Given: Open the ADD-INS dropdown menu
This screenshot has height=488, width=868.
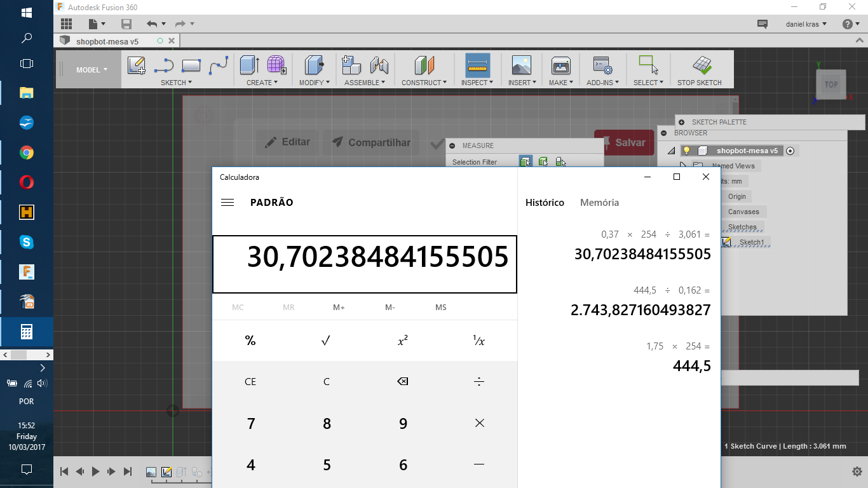Looking at the screenshot, I should pyautogui.click(x=602, y=83).
